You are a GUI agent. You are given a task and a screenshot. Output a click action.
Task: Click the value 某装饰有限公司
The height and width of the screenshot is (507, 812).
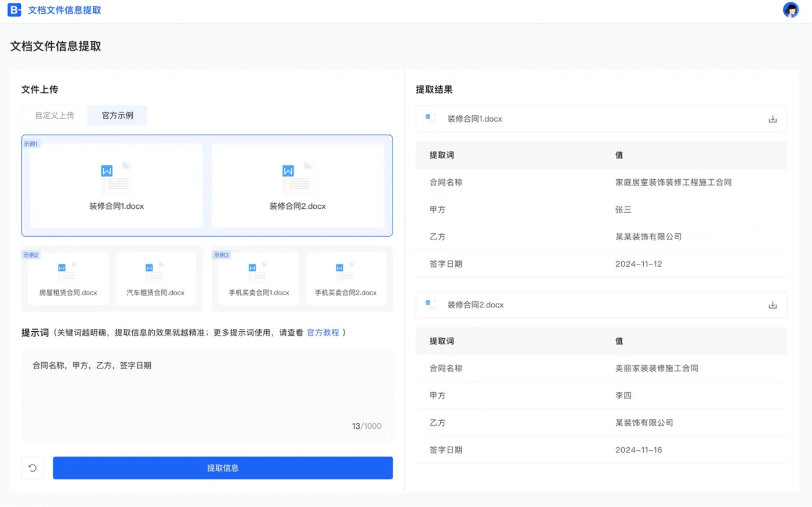tap(644, 423)
